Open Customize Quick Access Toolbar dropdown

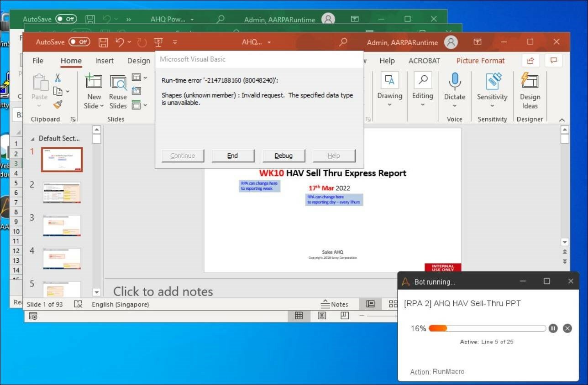pos(175,42)
